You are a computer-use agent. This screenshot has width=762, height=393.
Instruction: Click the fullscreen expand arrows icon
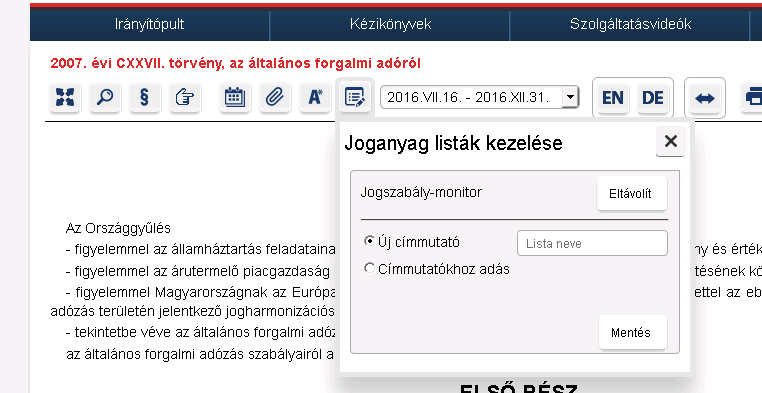tap(65, 97)
